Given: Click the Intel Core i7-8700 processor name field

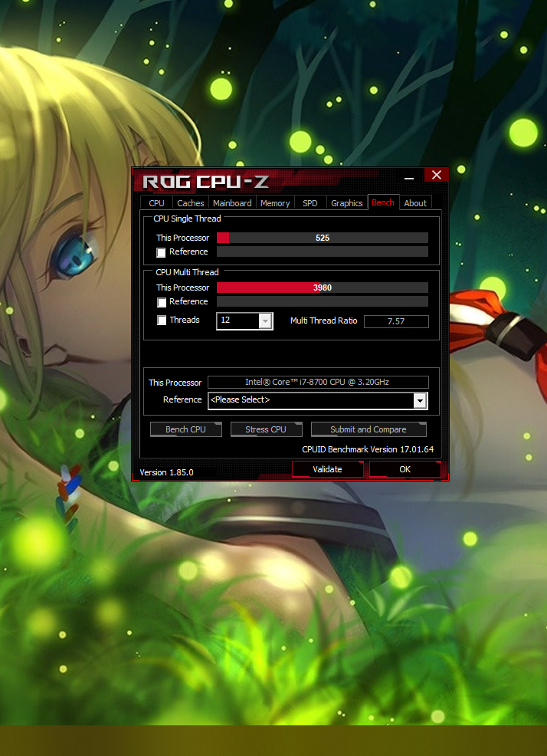Looking at the screenshot, I should [318, 382].
